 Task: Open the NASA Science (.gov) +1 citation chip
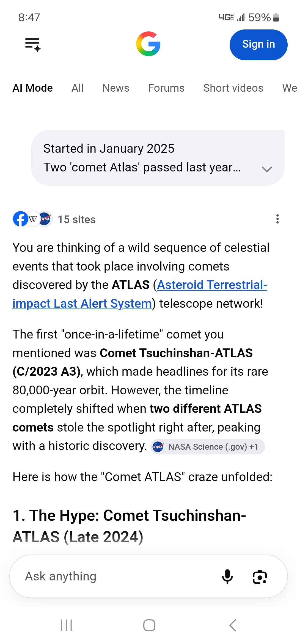click(208, 446)
